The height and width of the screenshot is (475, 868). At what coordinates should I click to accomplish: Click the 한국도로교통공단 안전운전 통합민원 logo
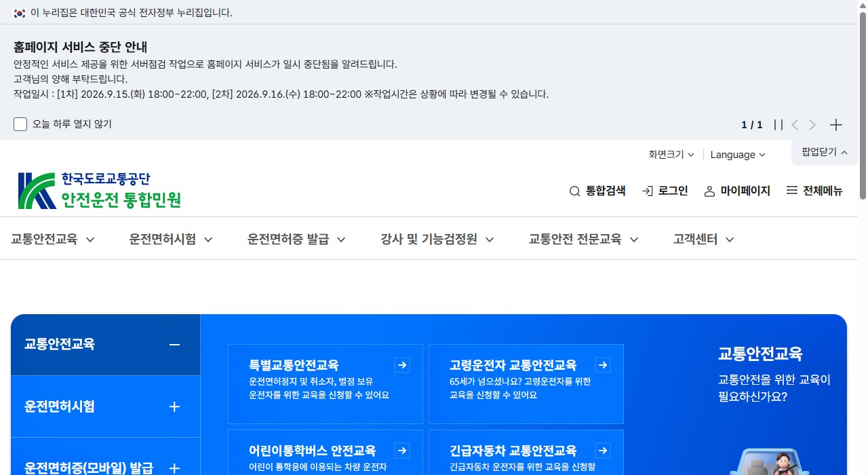tap(100, 191)
